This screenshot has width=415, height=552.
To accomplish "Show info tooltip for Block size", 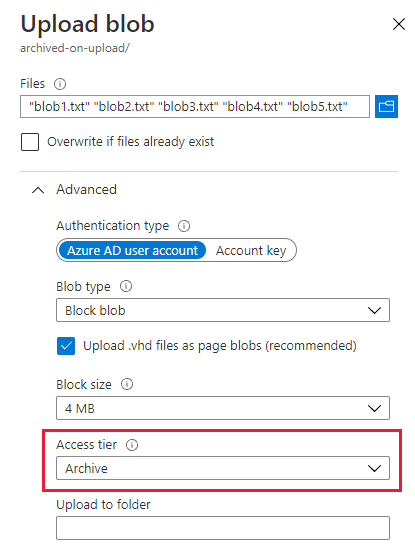I will pos(127,384).
